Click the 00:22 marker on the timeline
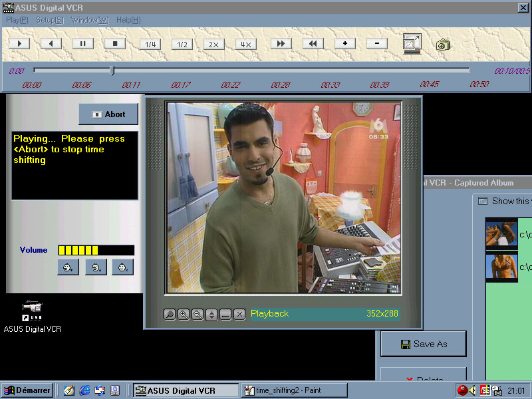Viewport: 532px width, 399px height. [x=231, y=84]
